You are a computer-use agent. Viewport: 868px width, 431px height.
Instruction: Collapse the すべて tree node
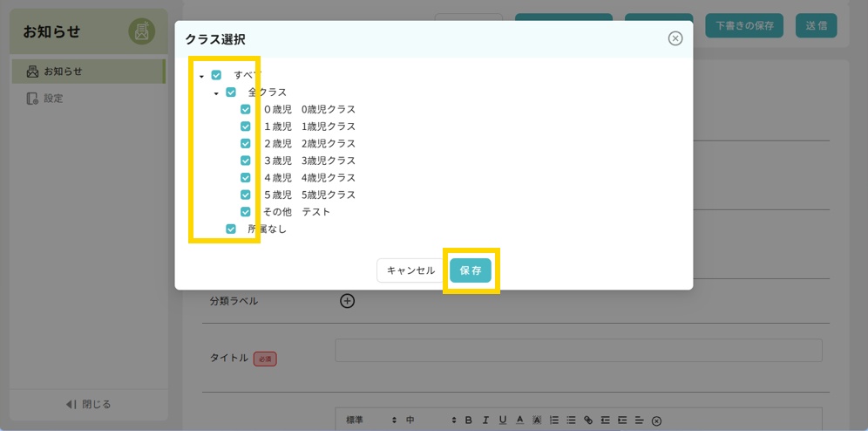pos(201,76)
